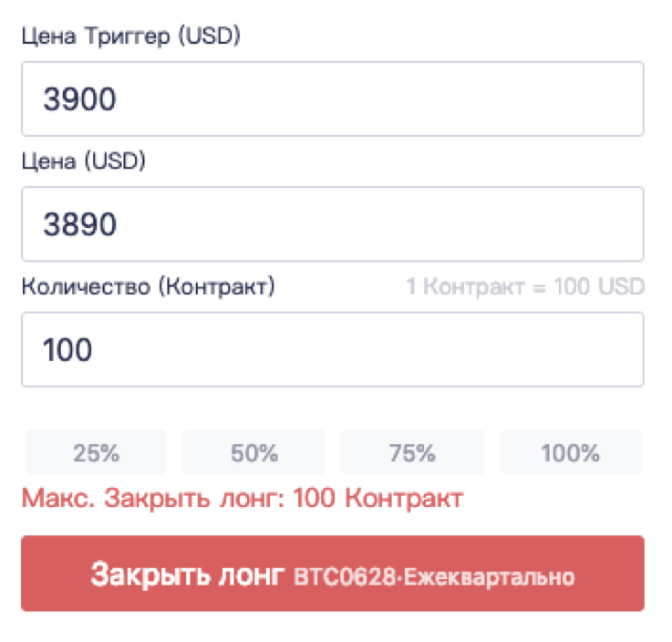Choose the 50% quantity shortcut
Image resolution: width=672 pixels, height=642 pixels.
[253, 452]
